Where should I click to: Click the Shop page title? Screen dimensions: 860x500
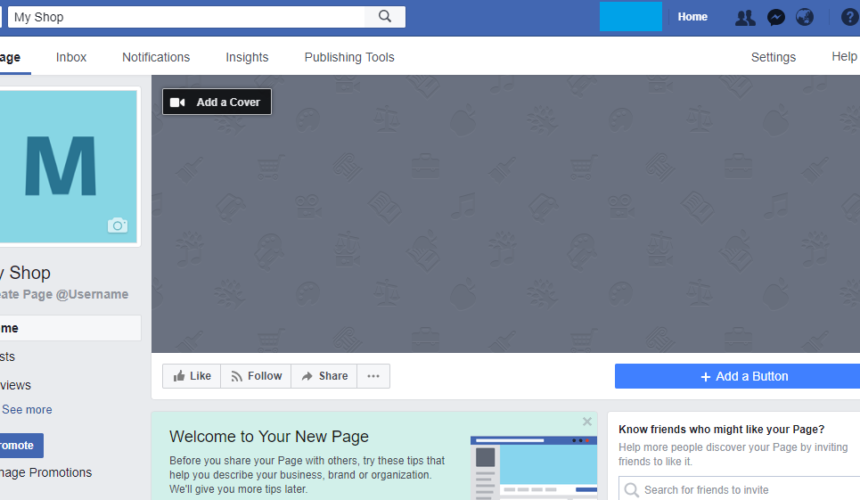(25, 273)
